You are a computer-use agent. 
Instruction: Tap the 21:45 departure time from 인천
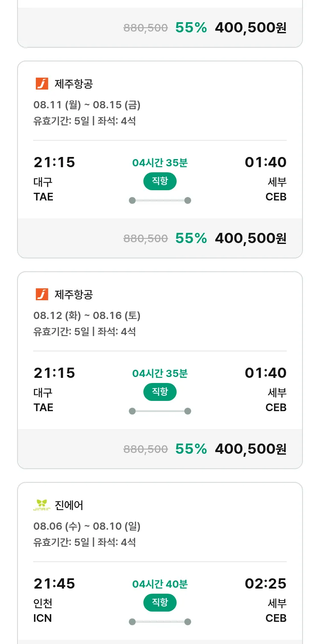[x=54, y=583]
